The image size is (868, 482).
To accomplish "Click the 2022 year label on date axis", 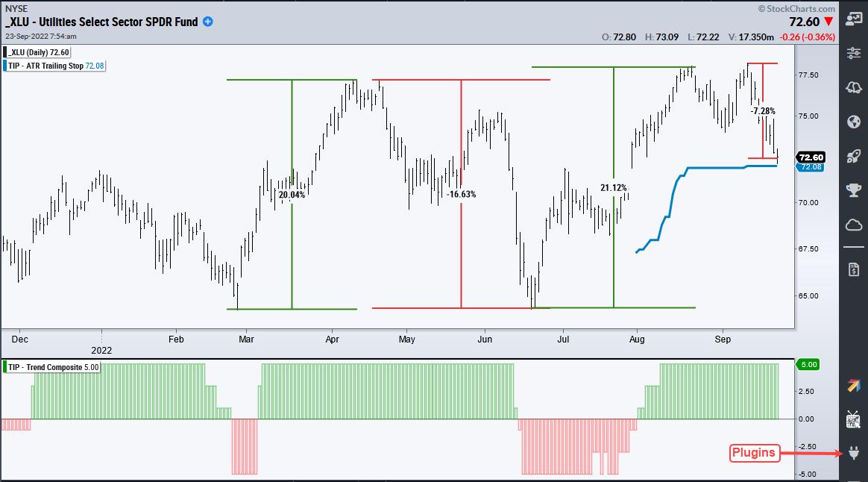I will (x=101, y=350).
